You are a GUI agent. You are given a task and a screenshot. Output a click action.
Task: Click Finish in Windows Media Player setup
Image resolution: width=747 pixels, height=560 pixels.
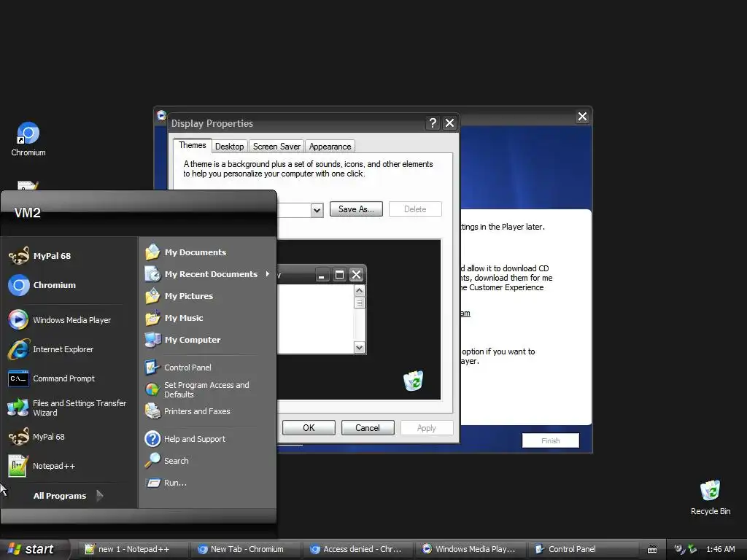[x=551, y=440]
